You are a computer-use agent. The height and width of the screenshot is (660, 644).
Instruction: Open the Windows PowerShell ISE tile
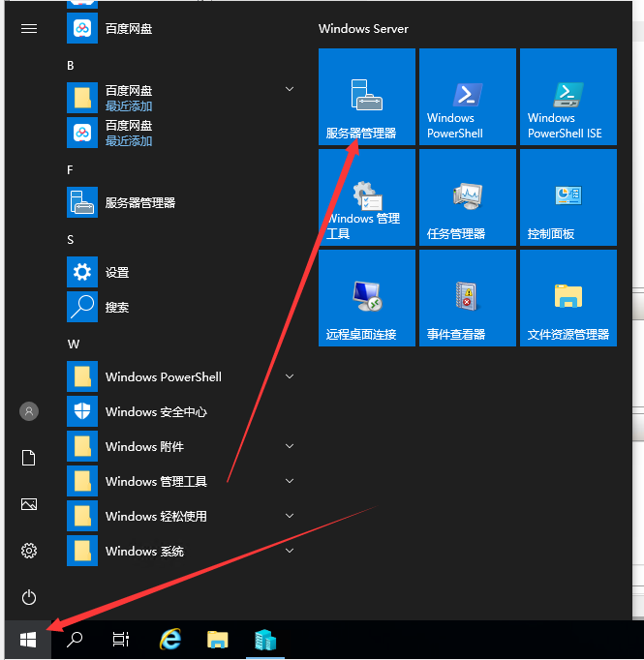pyautogui.click(x=567, y=97)
